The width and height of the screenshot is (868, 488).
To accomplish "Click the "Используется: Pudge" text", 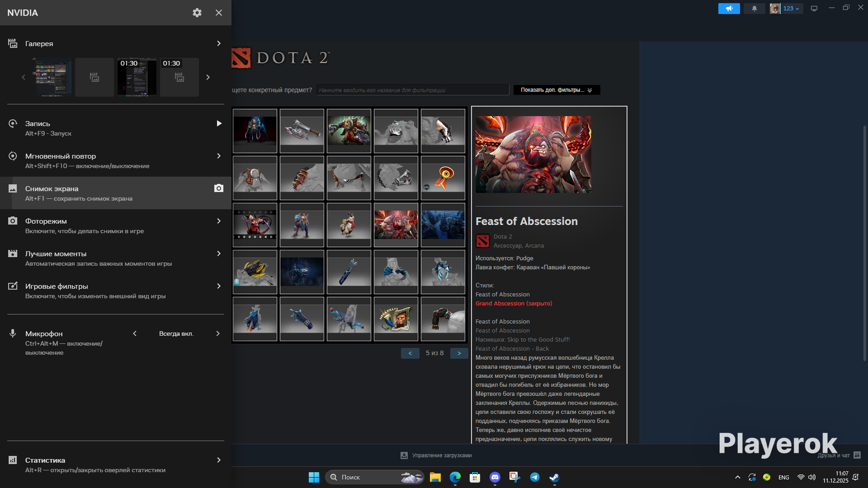I will click(504, 258).
